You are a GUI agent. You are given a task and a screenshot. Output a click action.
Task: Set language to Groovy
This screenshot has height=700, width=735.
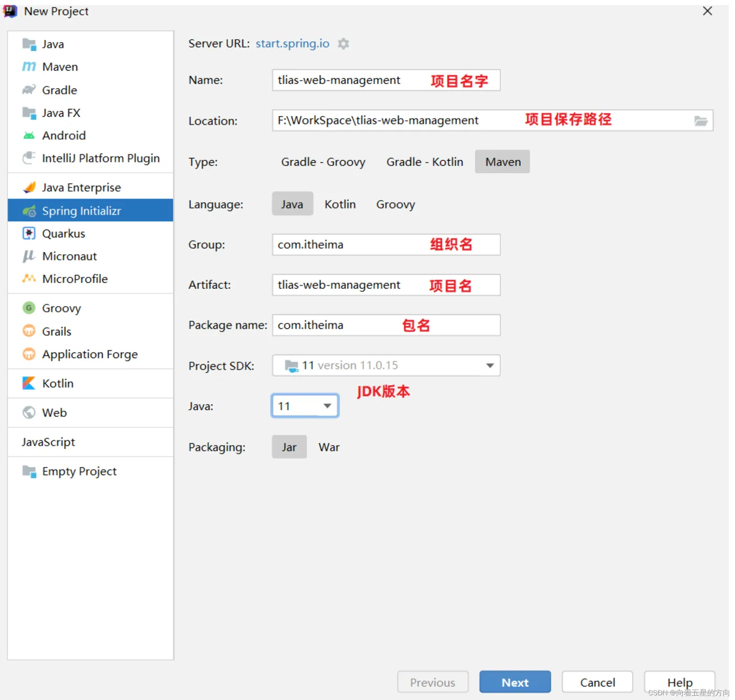(396, 204)
